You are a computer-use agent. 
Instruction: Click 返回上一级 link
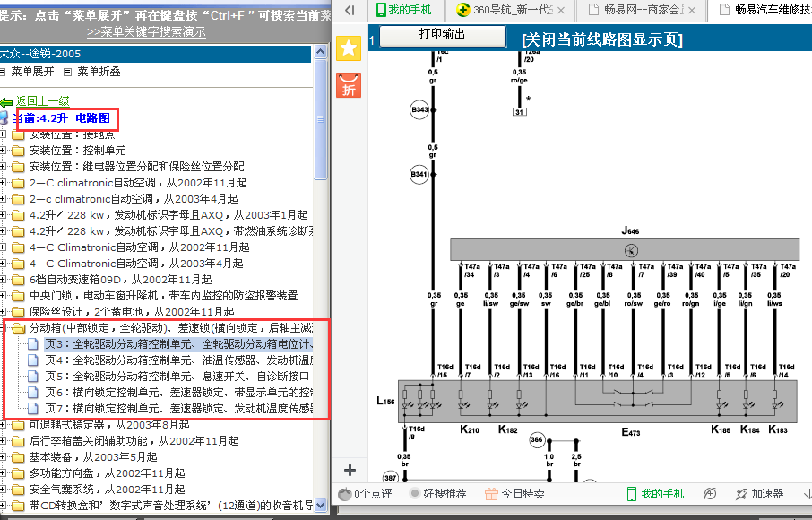42,101
